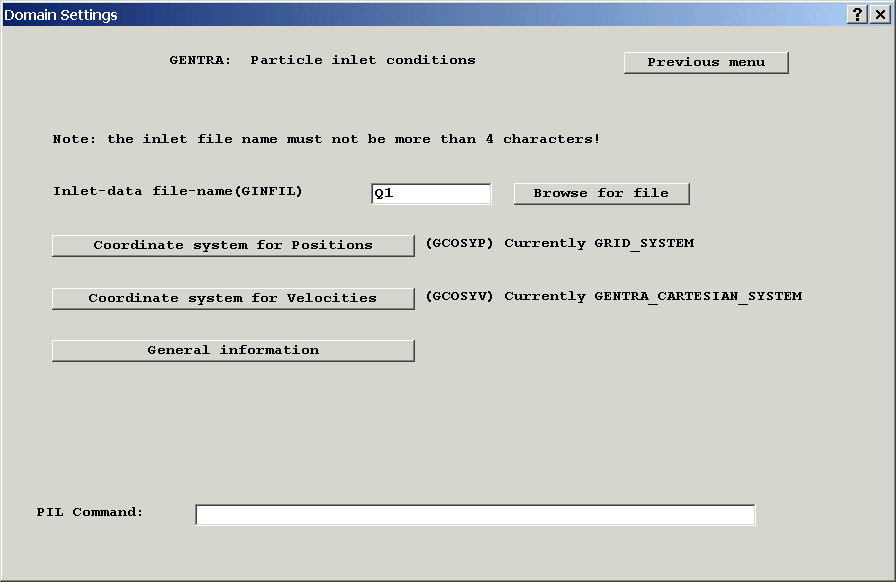Click the 'GRID_SYSTEM' current value text
This screenshot has height=582, width=896.
(x=644, y=243)
